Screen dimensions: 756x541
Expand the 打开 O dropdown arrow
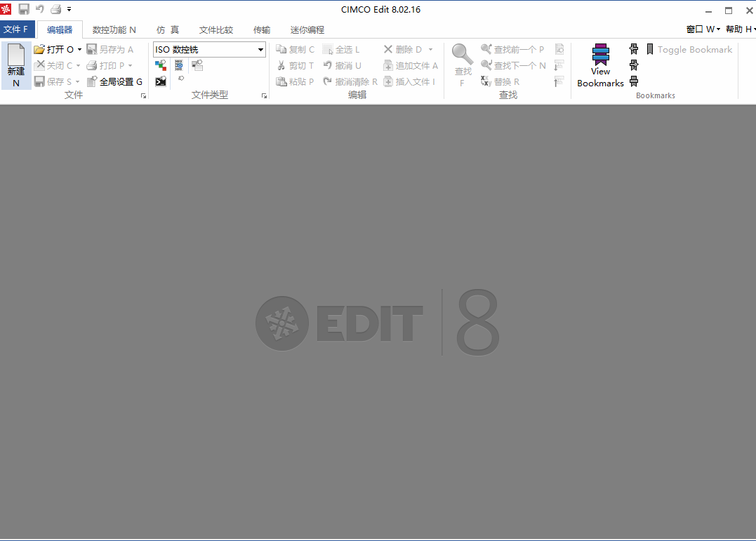pos(79,49)
